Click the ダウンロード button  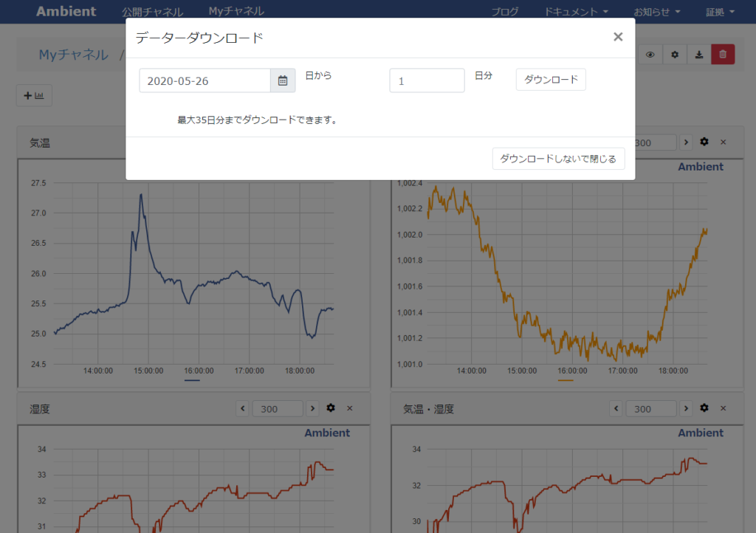click(x=551, y=80)
